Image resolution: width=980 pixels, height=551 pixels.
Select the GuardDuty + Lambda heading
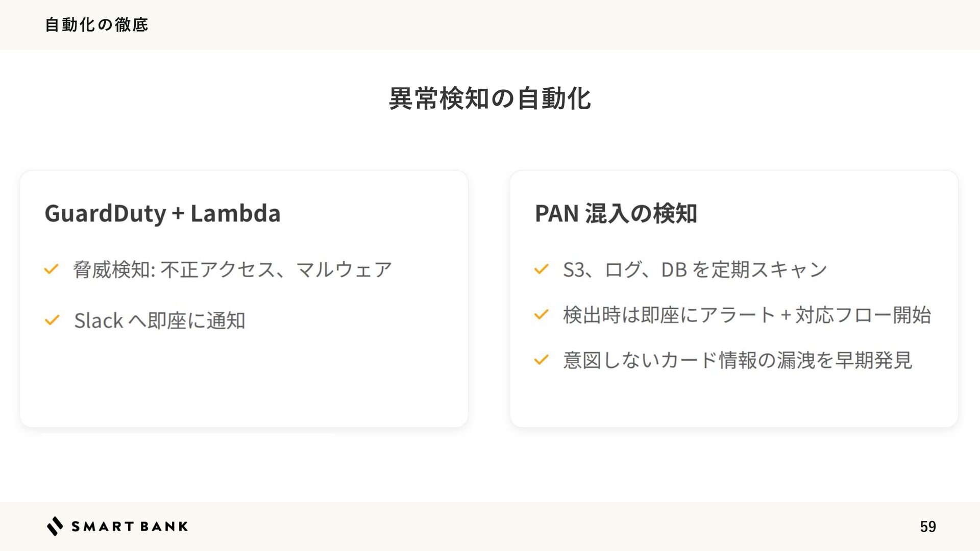[x=162, y=213]
